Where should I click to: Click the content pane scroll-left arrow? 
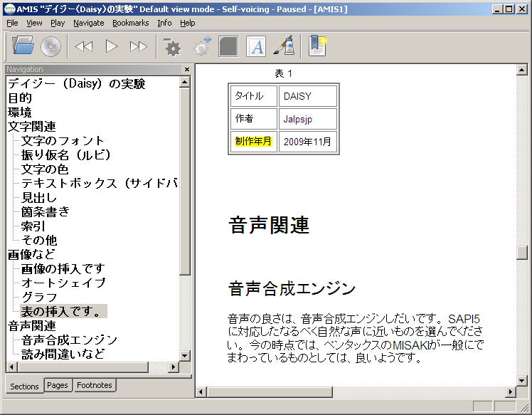point(201,392)
